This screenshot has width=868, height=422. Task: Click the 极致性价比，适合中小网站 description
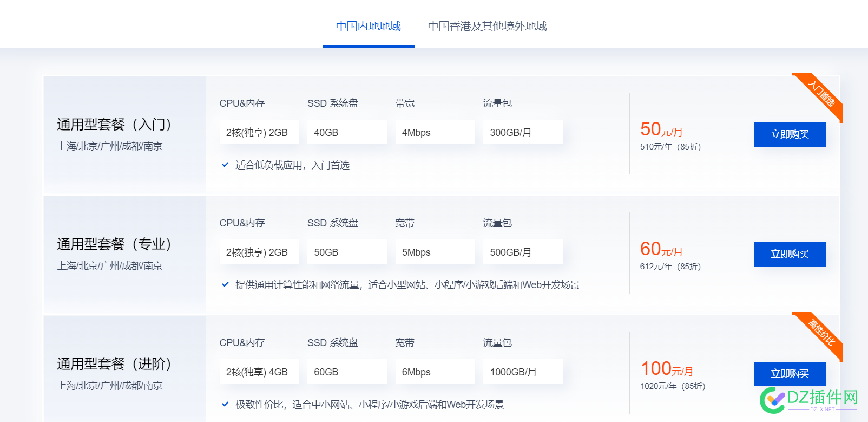coord(370,405)
